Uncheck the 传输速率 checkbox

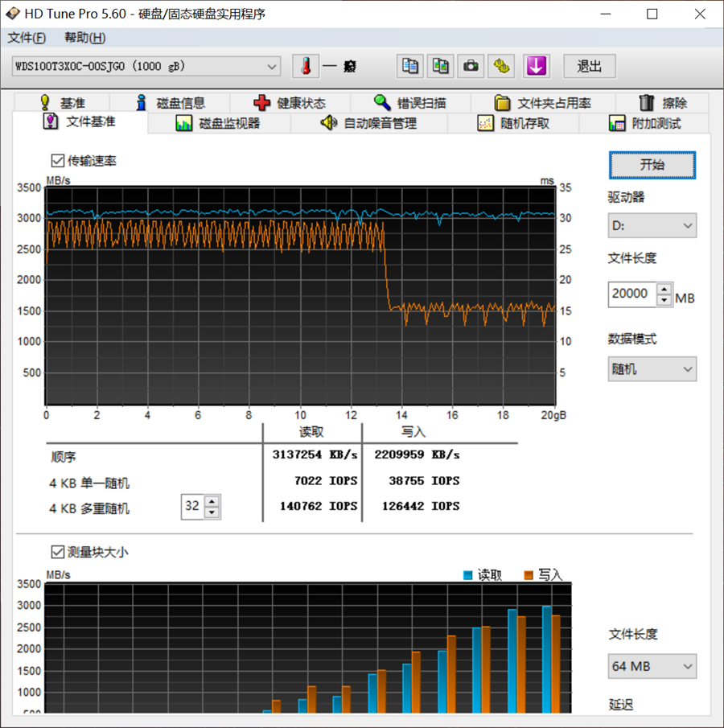pyautogui.click(x=58, y=161)
